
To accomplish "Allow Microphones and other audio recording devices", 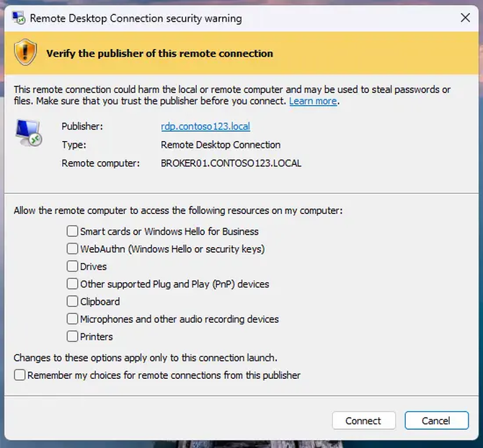I will tap(72, 319).
